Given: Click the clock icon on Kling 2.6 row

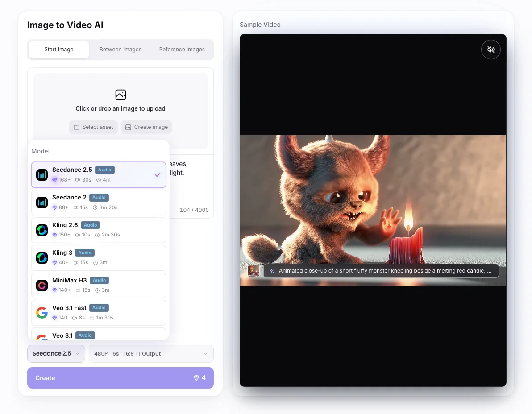Looking at the screenshot, I should pos(97,235).
